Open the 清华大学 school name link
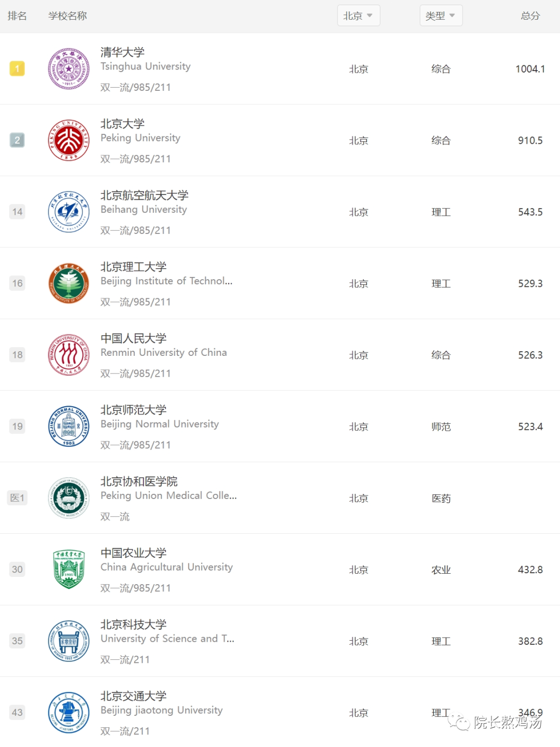Screen dimensions: 560x747 [x=122, y=52]
